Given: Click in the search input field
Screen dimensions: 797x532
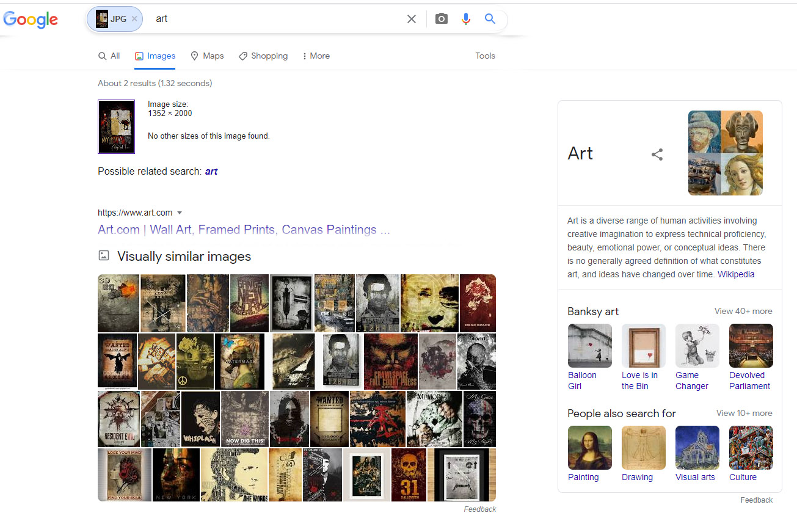Looking at the screenshot, I should point(275,19).
